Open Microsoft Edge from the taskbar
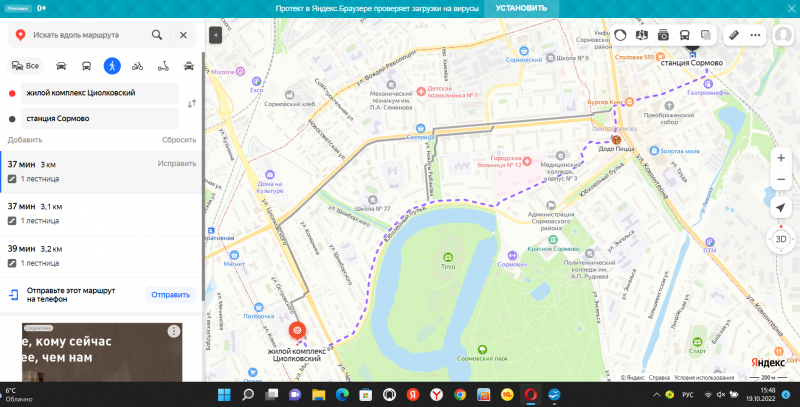800x407 pixels. (x=342, y=395)
